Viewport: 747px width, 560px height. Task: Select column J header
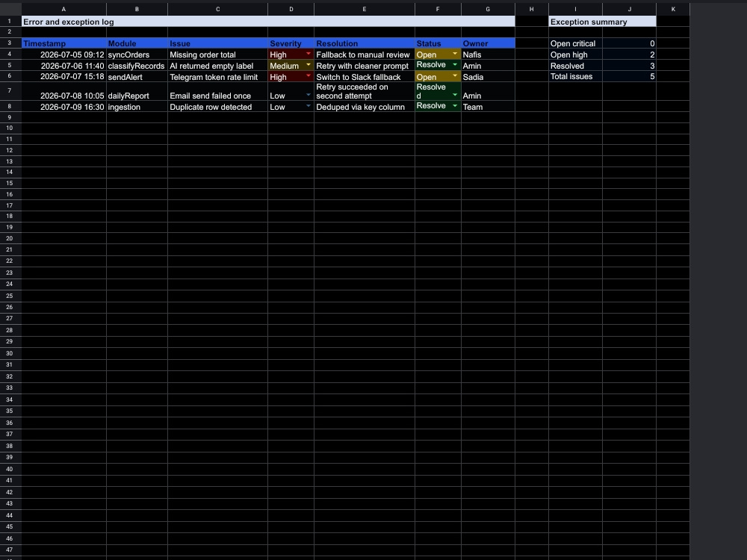point(629,9)
